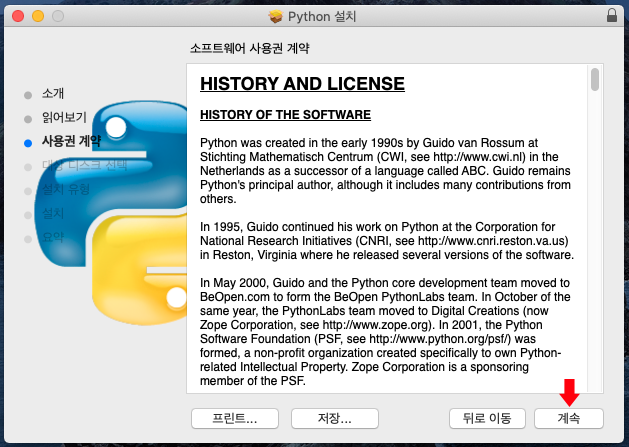
Task: Click the 설치 step in sidebar
Action: coord(53,213)
